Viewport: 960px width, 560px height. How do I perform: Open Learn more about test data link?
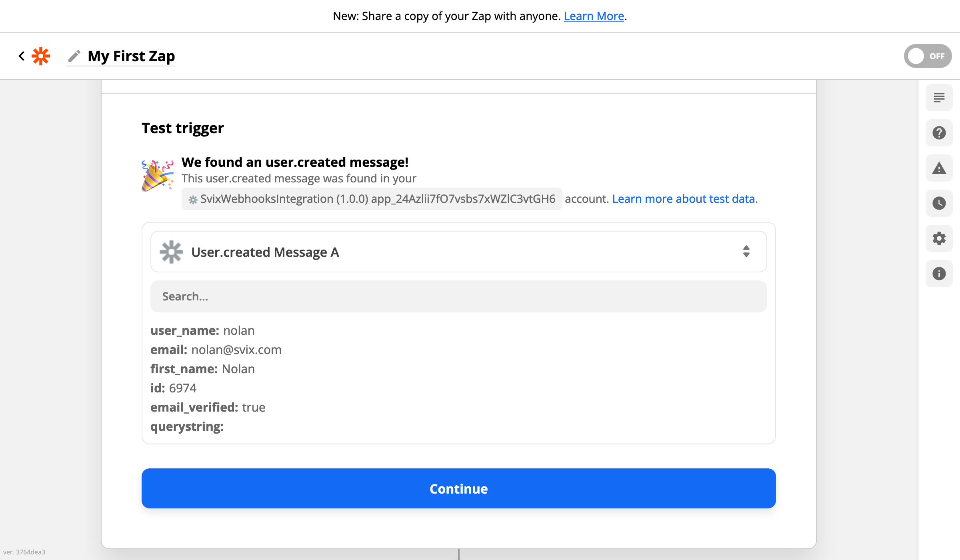pyautogui.click(x=684, y=199)
